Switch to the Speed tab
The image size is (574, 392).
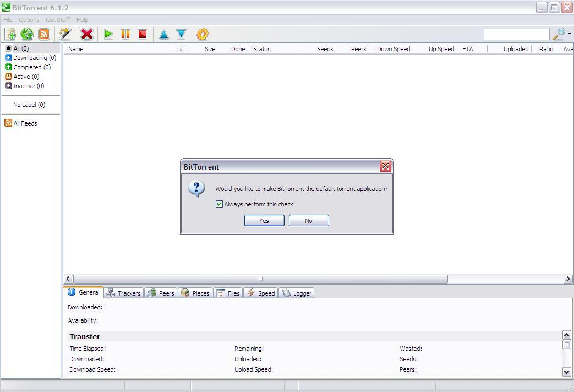(x=261, y=293)
